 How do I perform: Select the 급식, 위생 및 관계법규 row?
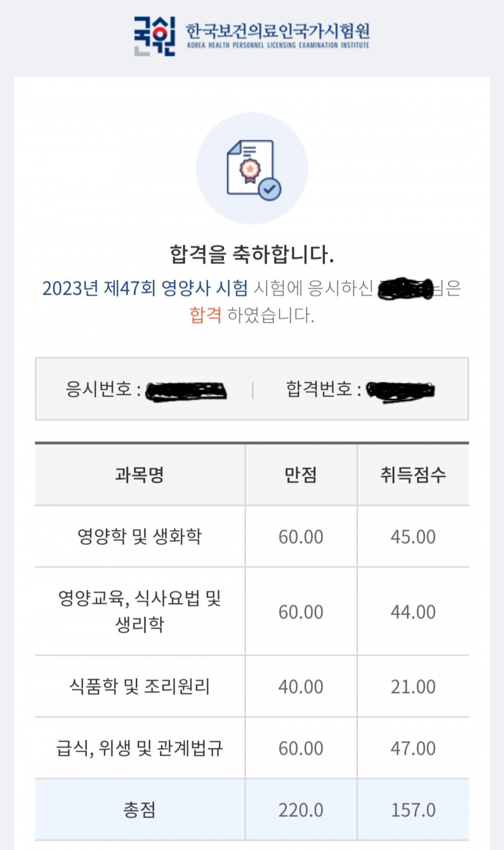(139, 748)
